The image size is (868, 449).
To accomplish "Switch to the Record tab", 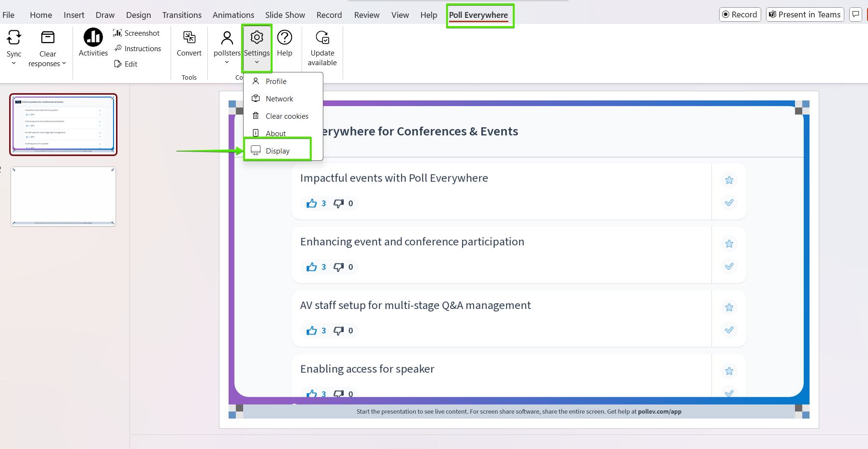I will (329, 15).
